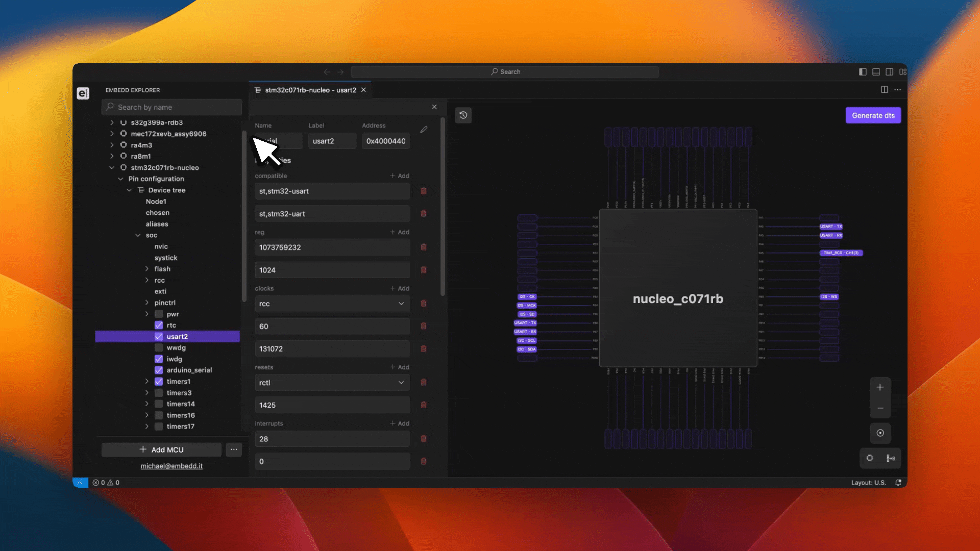Open the rcc clocks dropdown
Image resolution: width=980 pixels, height=551 pixels.
click(332, 304)
